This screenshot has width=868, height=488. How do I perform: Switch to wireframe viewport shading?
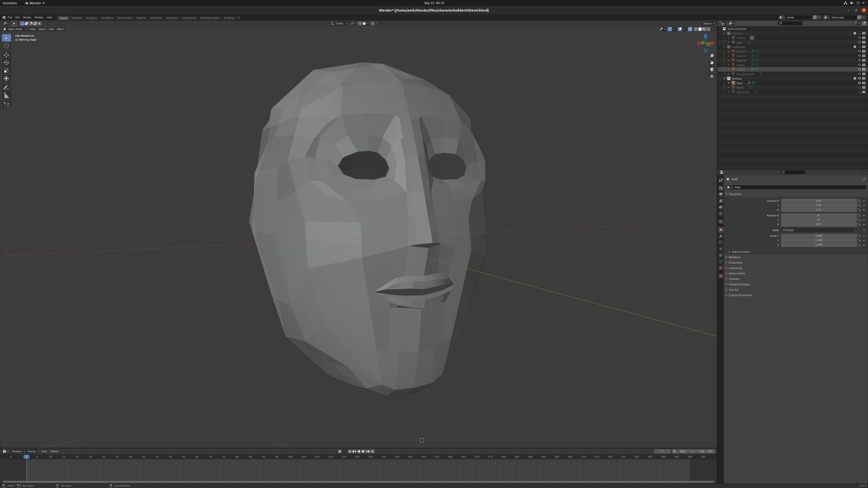coord(696,29)
